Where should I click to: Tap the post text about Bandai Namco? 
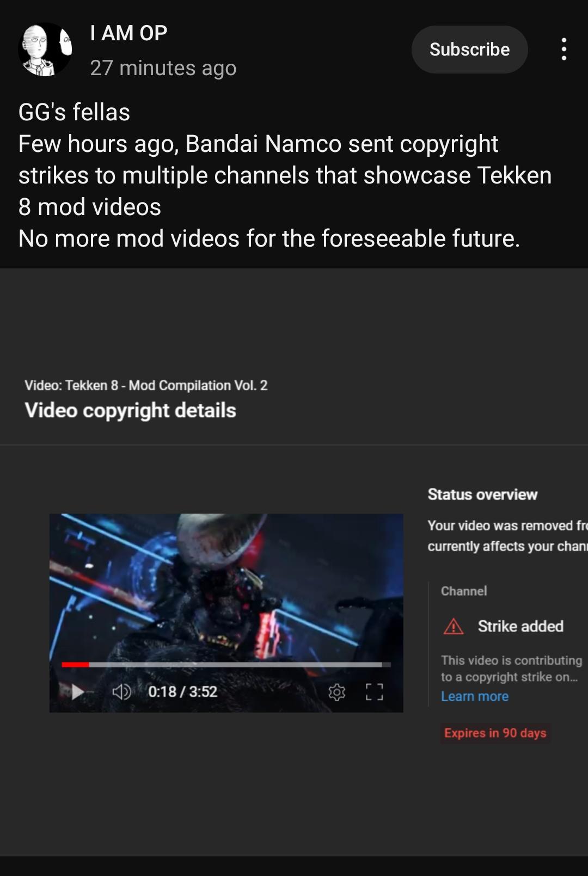(x=285, y=175)
